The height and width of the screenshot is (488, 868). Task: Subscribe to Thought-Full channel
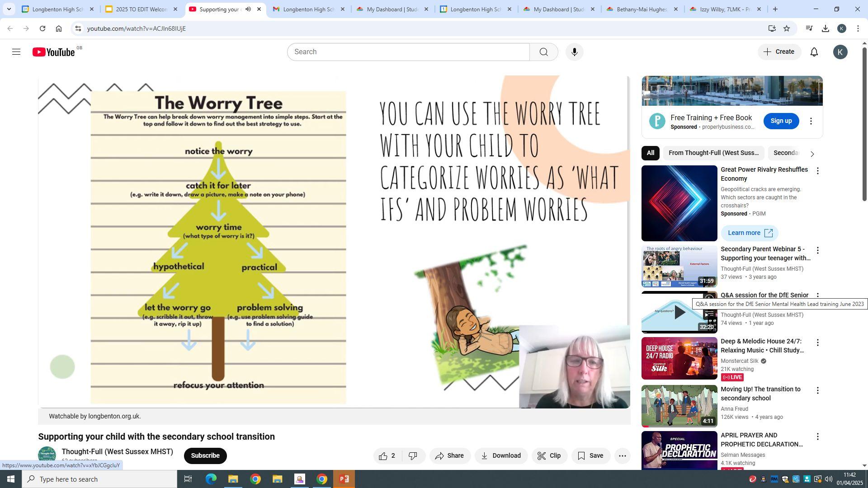(x=205, y=455)
